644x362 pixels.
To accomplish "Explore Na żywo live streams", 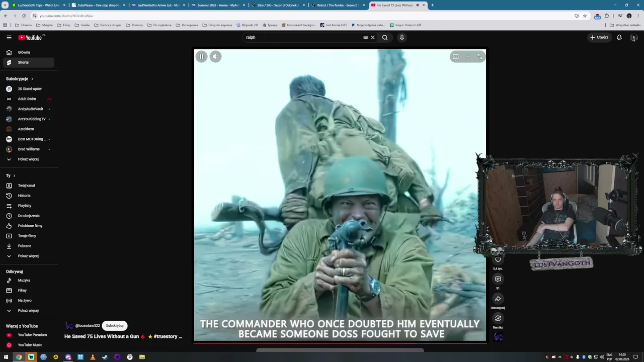I will [28, 301].
